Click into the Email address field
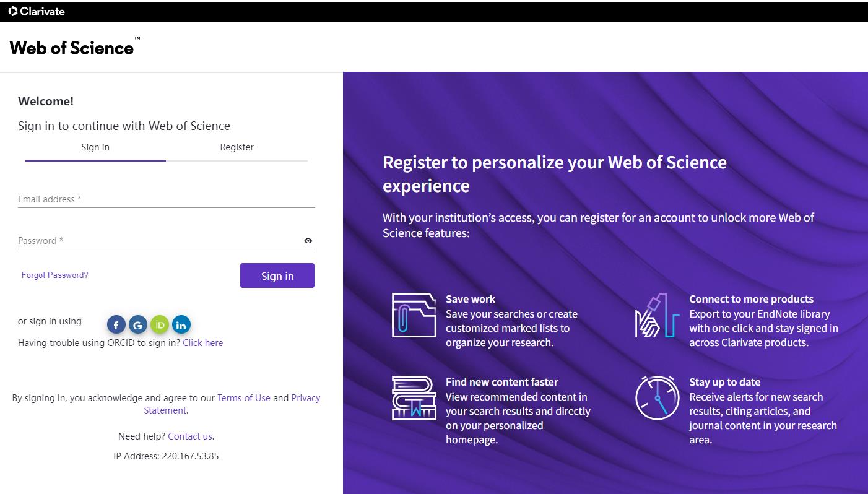The width and height of the screenshot is (868, 494). pyautogui.click(x=167, y=199)
